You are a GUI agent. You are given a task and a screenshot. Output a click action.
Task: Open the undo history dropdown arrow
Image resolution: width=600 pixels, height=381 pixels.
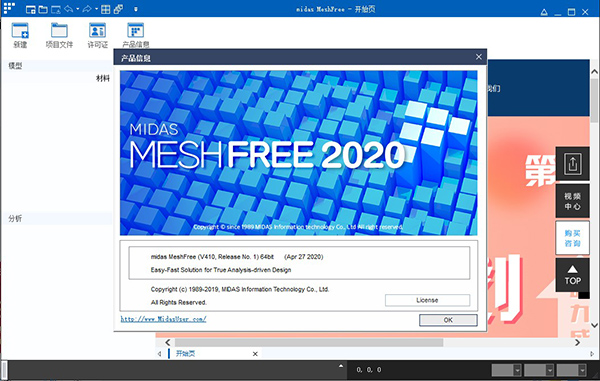[77, 9]
